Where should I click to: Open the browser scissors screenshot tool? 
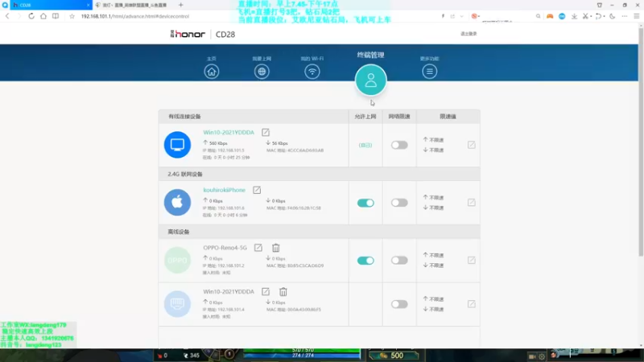[586, 16]
